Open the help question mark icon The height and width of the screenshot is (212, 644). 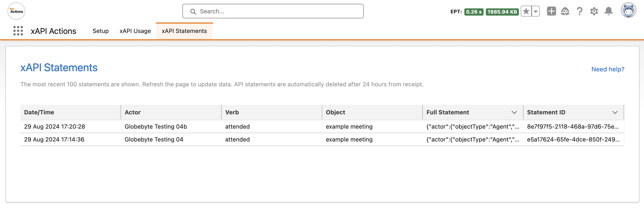coord(579,12)
